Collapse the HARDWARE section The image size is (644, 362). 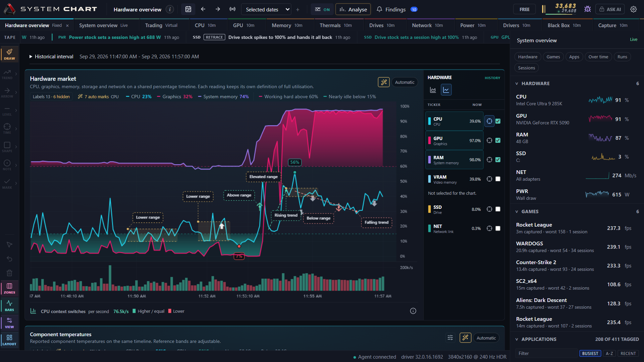coord(517,83)
